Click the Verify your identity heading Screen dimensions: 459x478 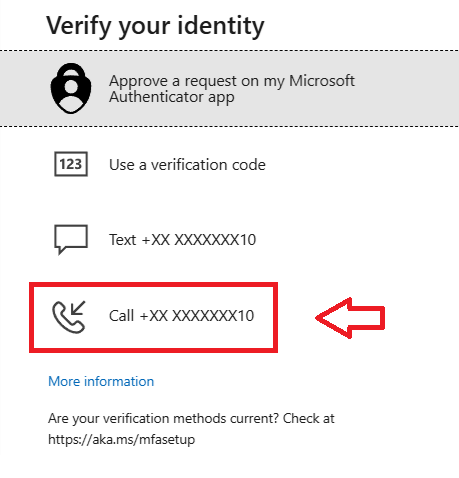click(x=155, y=26)
